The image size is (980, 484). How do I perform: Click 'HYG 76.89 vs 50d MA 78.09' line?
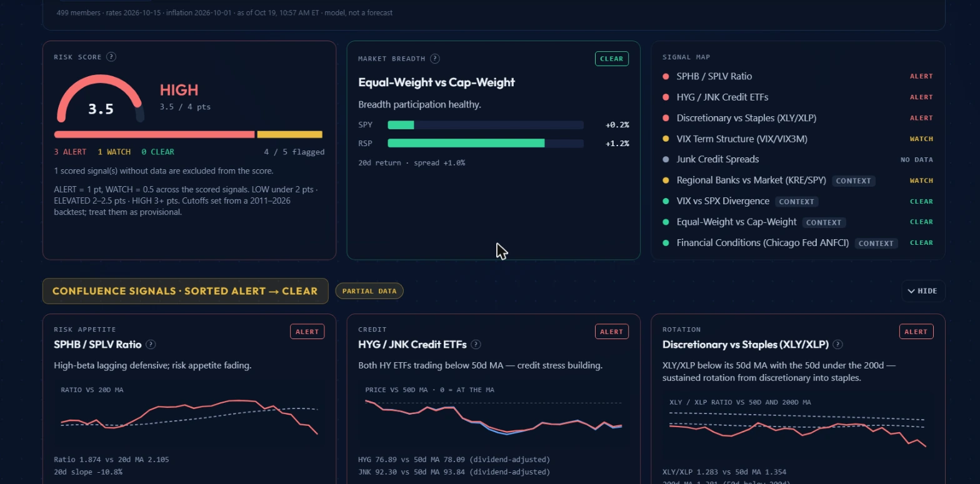click(x=454, y=460)
